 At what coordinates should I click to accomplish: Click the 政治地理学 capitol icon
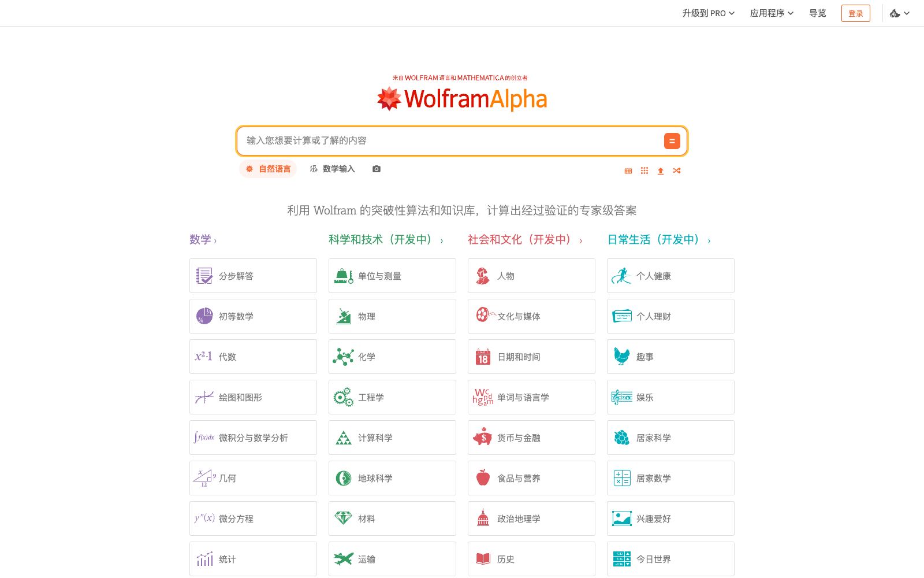click(x=483, y=518)
